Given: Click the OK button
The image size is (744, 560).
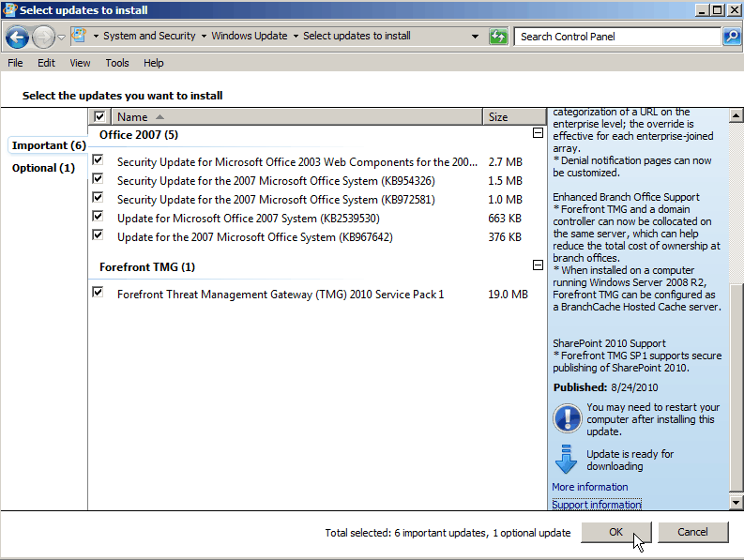Looking at the screenshot, I should point(615,532).
